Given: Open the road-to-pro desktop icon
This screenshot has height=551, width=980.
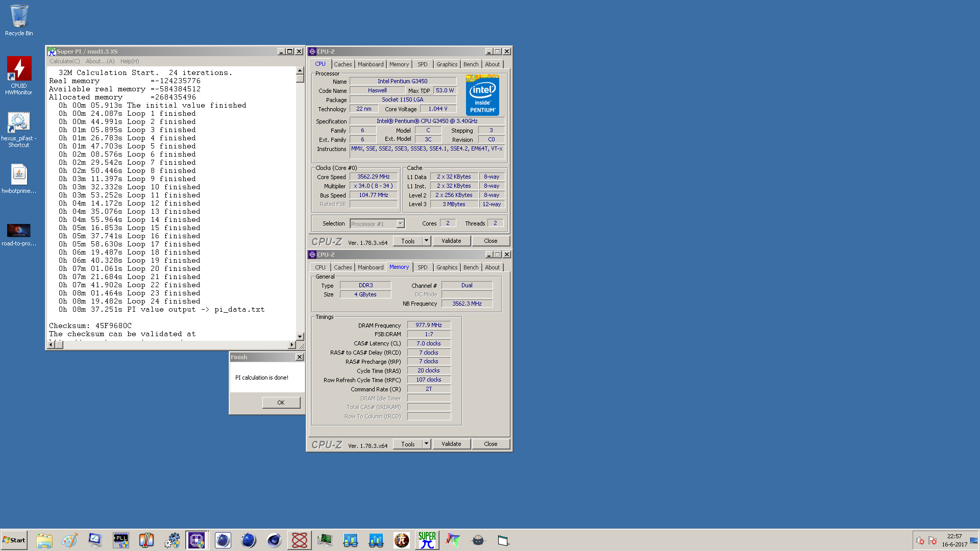Looking at the screenshot, I should pos(19,235).
